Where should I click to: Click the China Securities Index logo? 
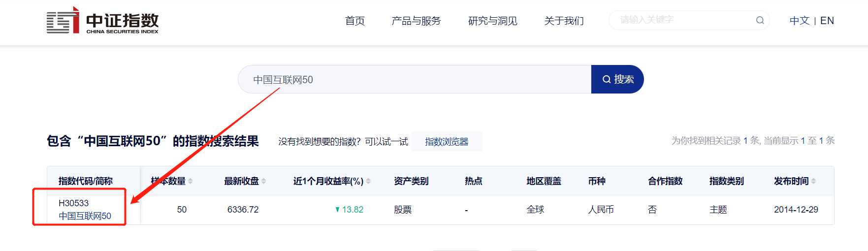point(102,21)
